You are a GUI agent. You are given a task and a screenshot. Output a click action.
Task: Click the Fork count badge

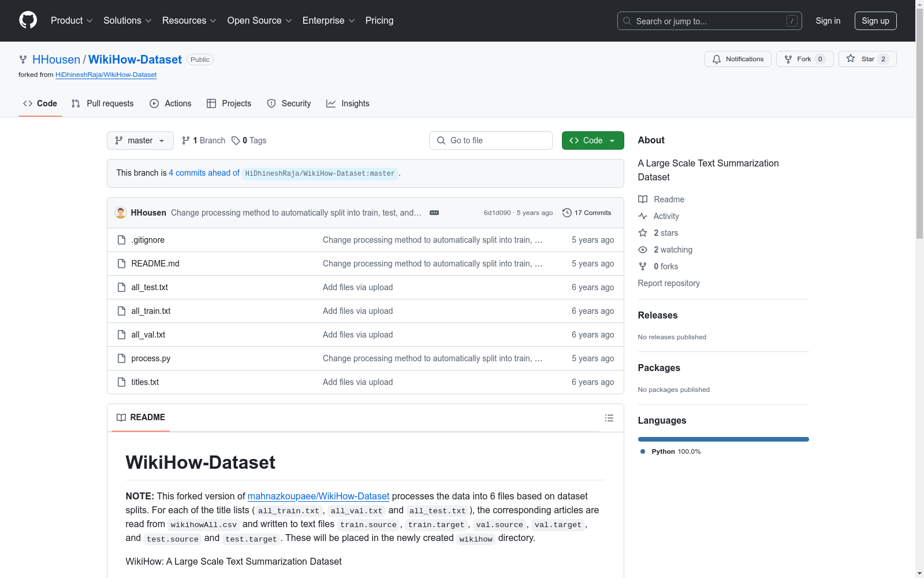tap(820, 59)
